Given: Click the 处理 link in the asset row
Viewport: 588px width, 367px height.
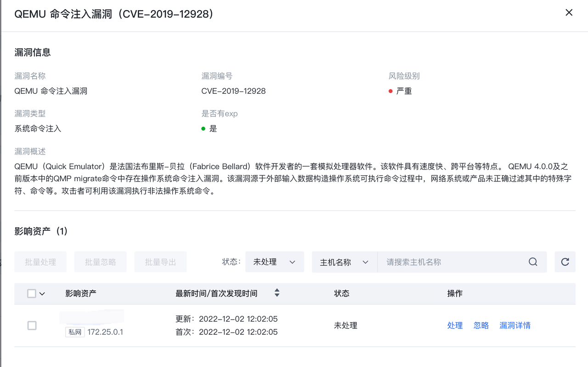Looking at the screenshot, I should pyautogui.click(x=455, y=326).
